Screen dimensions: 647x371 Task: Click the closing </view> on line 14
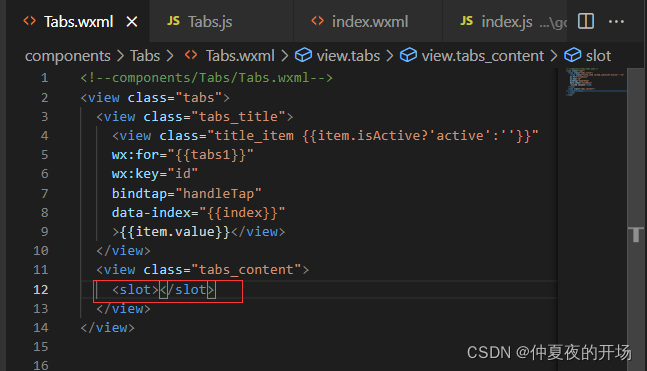(x=107, y=327)
